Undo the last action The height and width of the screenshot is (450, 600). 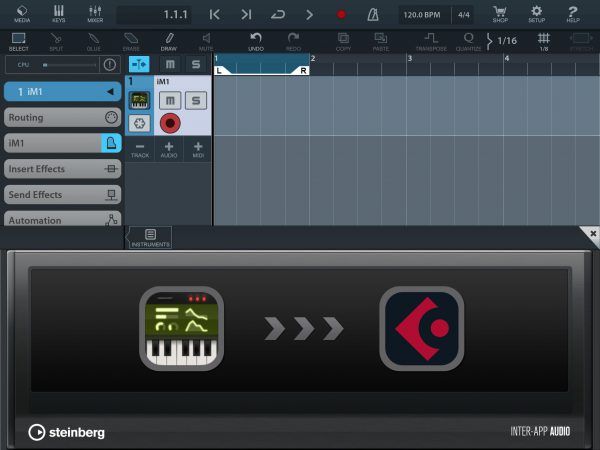(256, 42)
